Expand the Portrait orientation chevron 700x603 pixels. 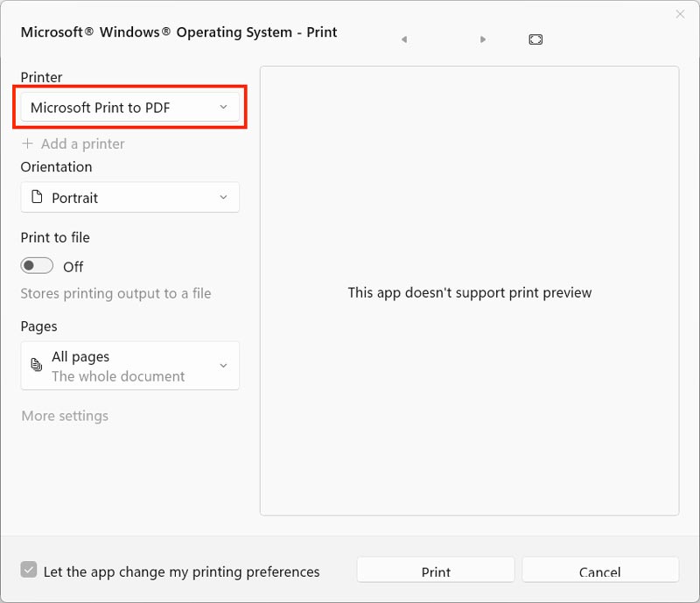click(223, 198)
